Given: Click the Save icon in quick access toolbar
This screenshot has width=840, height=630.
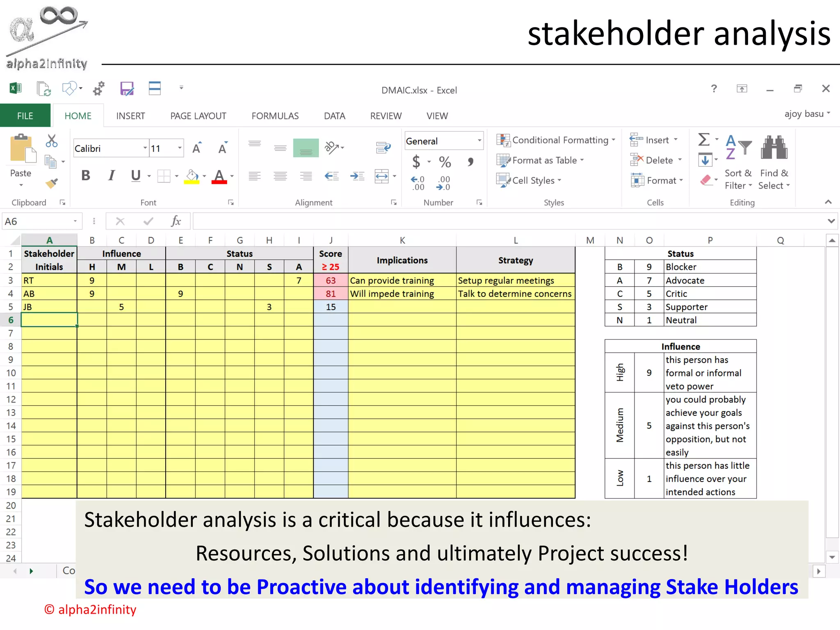Looking at the screenshot, I should pyautogui.click(x=127, y=89).
